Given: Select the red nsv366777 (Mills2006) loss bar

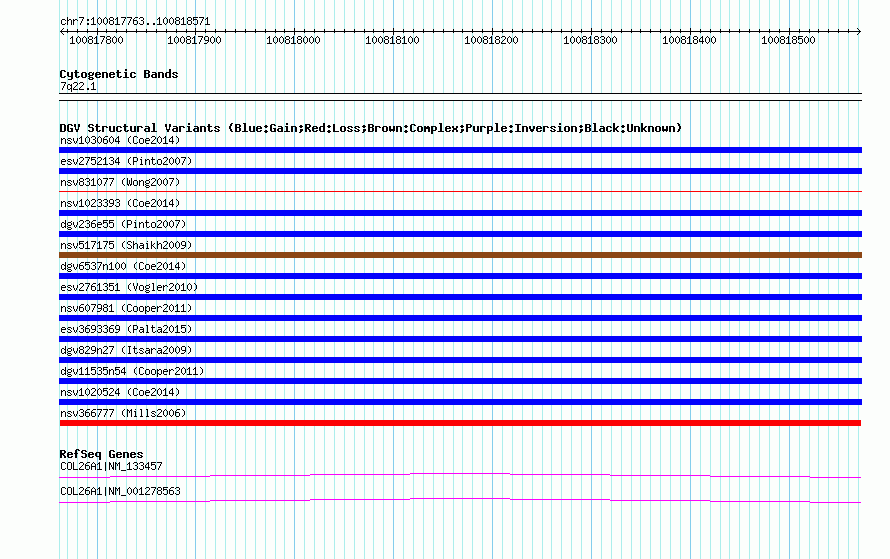Looking at the screenshot, I should tap(460, 423).
